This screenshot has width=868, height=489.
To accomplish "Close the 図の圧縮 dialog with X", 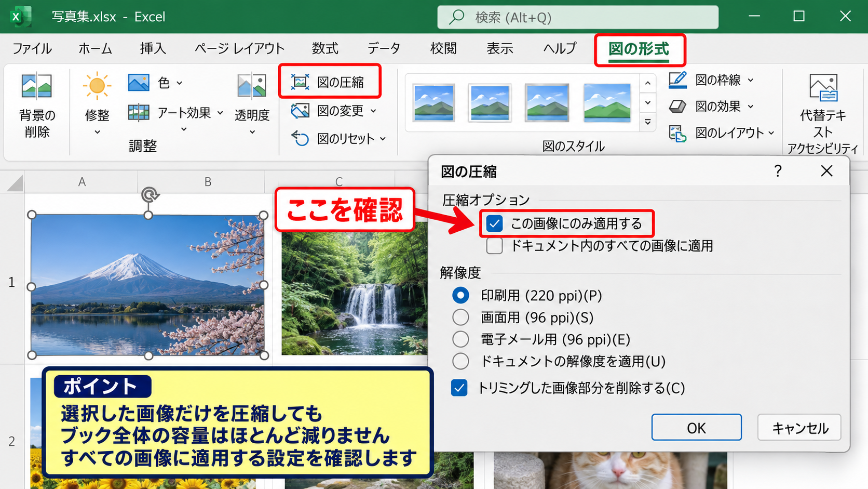I will point(826,171).
